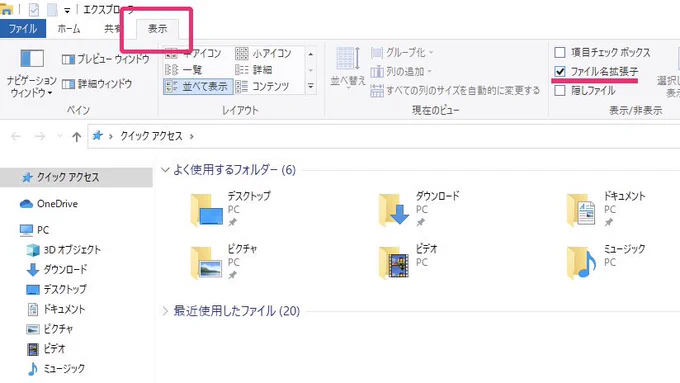This screenshot has width=680, height=383.
Task: Toggle the プレビュー ウィンドウ pane
Action: coord(105,59)
